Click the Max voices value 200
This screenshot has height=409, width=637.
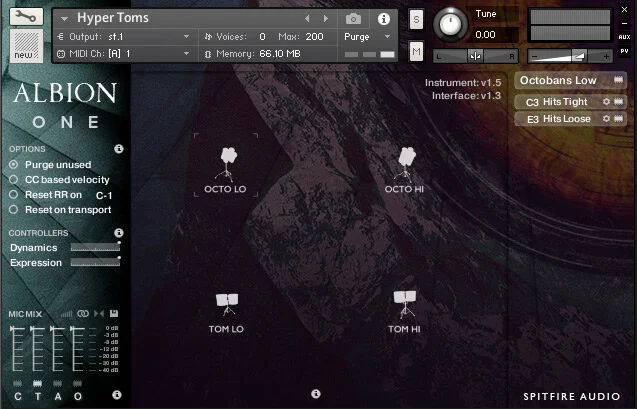(314, 37)
